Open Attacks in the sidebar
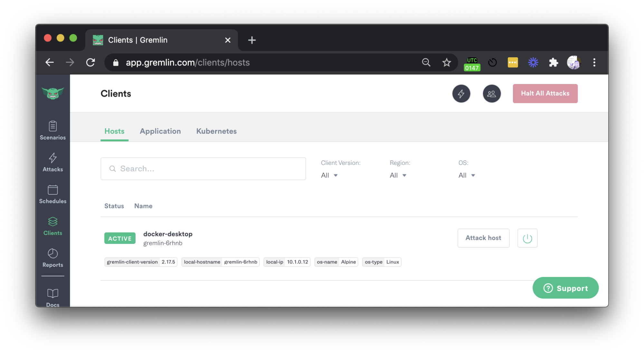644x354 pixels. pyautogui.click(x=53, y=162)
